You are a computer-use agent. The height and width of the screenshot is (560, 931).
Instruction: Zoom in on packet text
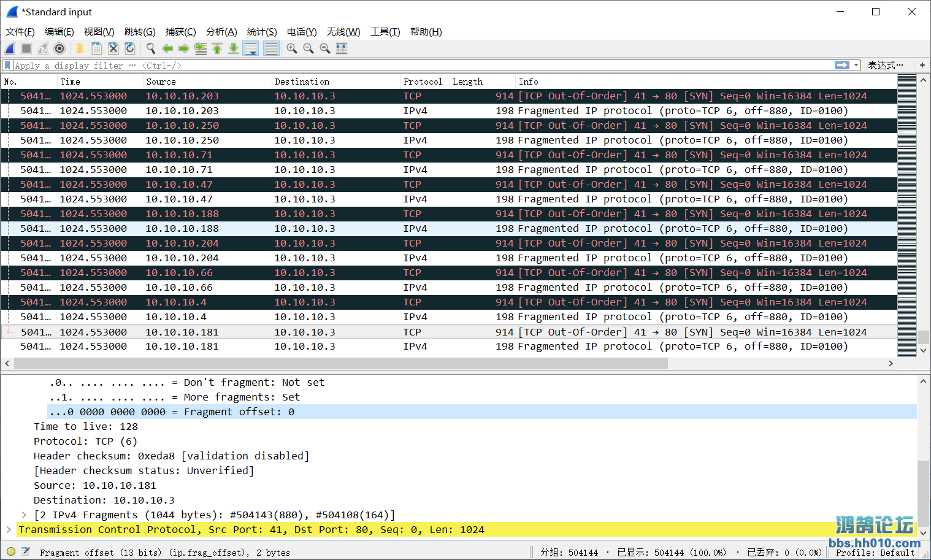(x=292, y=48)
